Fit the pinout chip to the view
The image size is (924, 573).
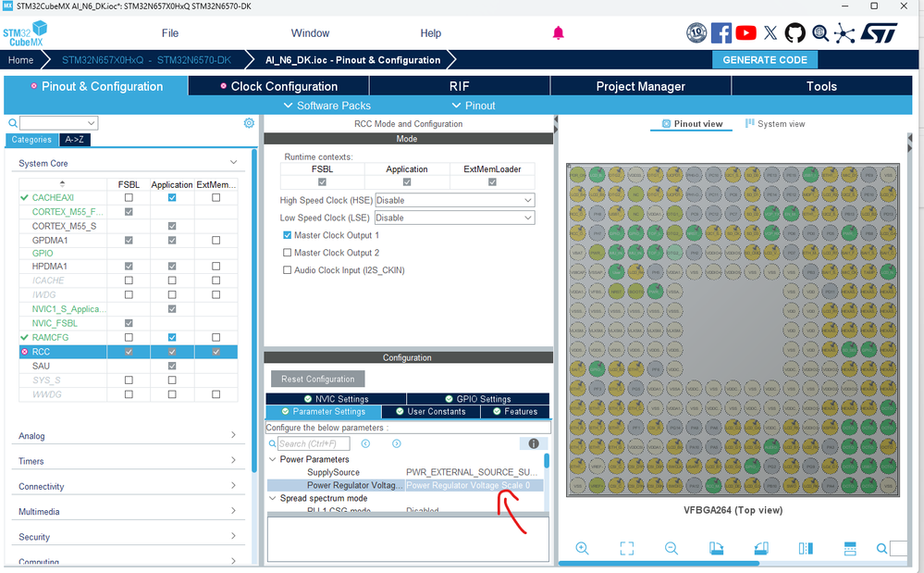(x=627, y=548)
